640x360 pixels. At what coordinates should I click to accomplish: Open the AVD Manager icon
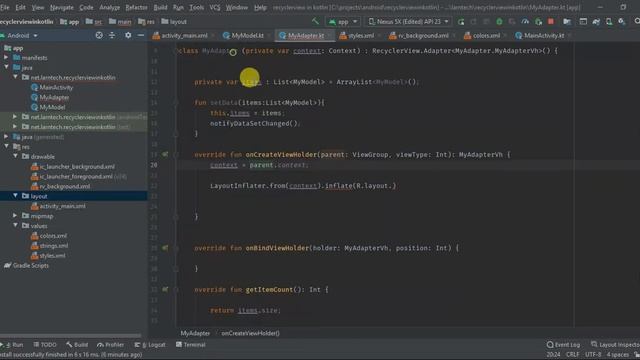[x=609, y=22]
